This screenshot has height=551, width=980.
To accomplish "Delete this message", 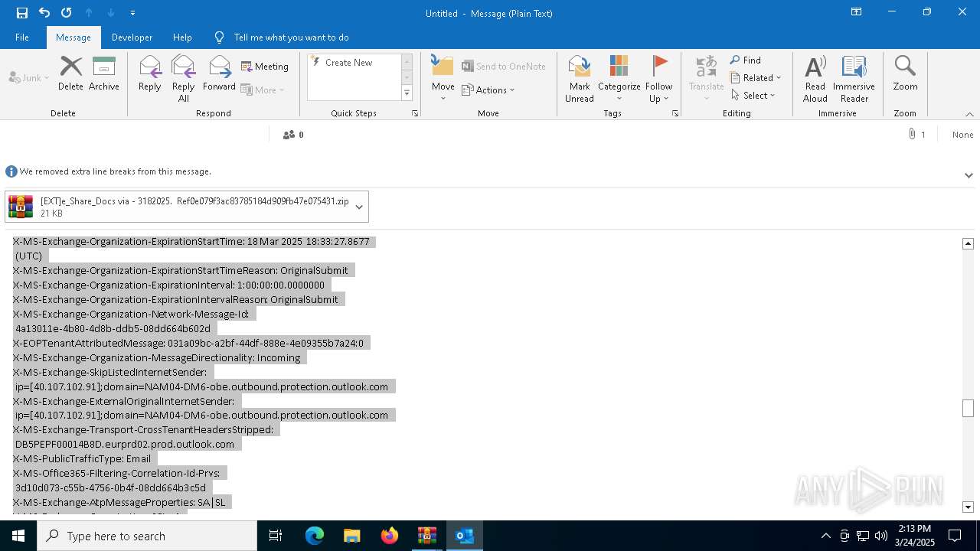I will [x=70, y=73].
